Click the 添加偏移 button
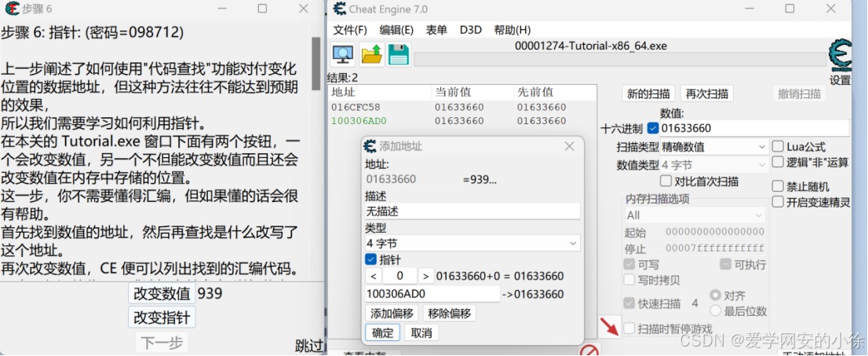 pyautogui.click(x=392, y=314)
